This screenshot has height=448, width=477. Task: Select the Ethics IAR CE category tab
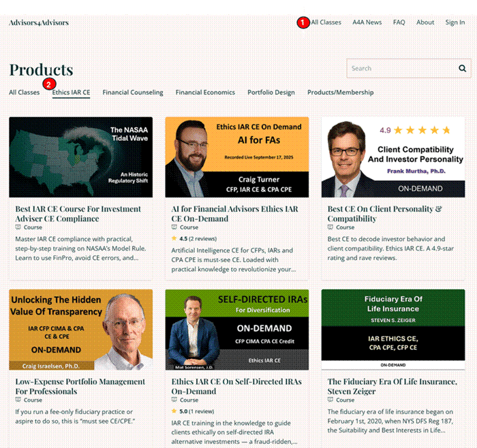[72, 93]
